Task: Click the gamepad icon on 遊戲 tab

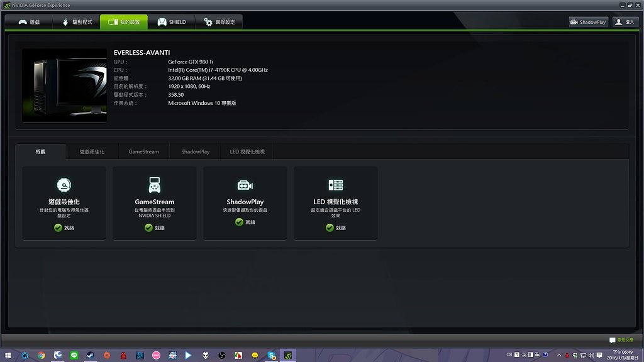Action: (x=23, y=22)
